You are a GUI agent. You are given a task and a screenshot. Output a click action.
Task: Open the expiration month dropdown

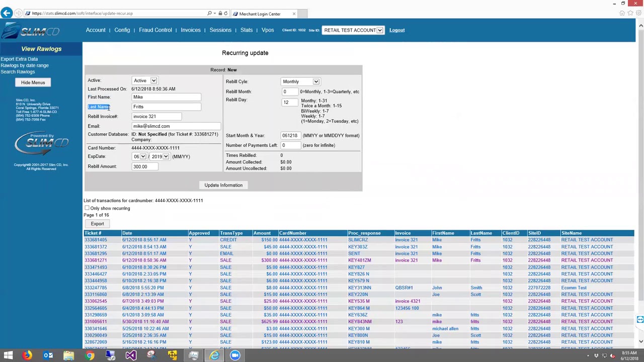(139, 156)
